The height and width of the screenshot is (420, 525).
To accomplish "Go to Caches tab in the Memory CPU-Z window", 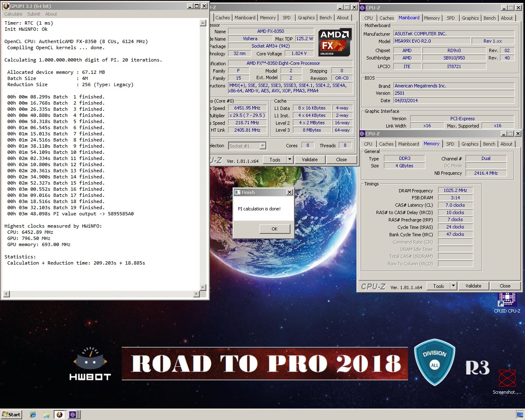I will pyautogui.click(x=386, y=144).
